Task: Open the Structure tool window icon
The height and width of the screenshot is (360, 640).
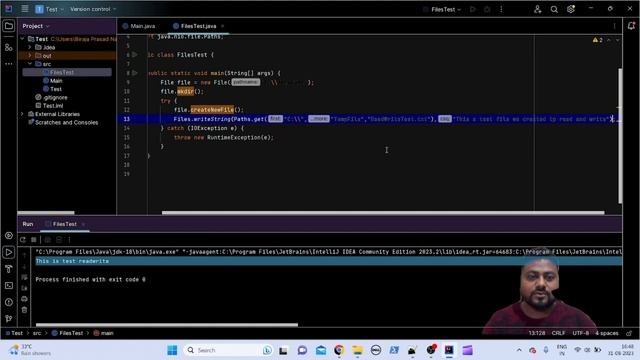Action: click(x=9, y=47)
